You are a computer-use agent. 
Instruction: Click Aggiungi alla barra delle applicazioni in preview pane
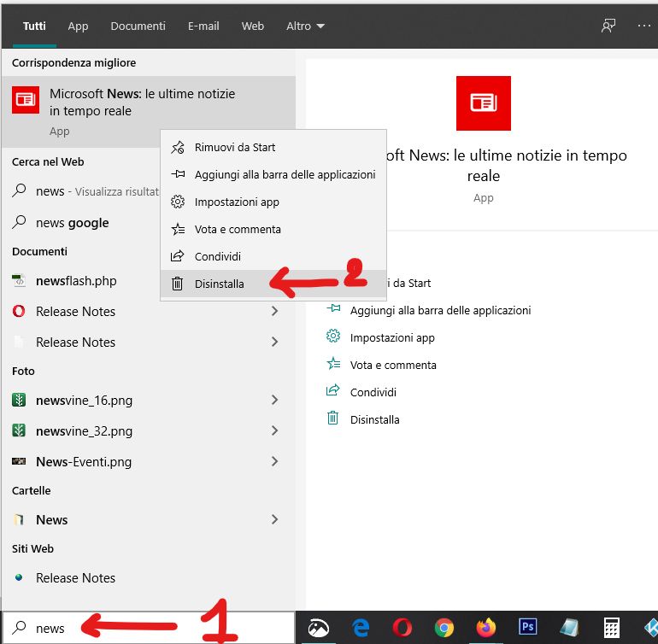click(441, 310)
